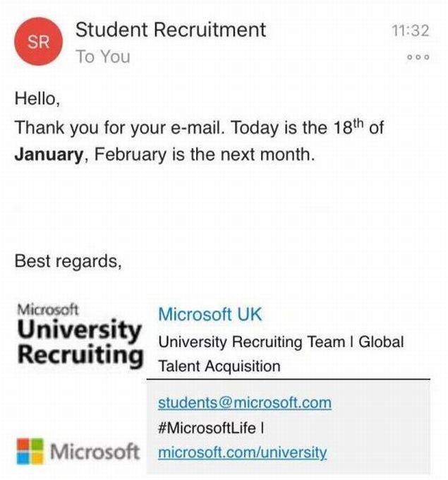Click the four-color Microsoft squares logo
The height and width of the screenshot is (480, 448).
coord(30,452)
